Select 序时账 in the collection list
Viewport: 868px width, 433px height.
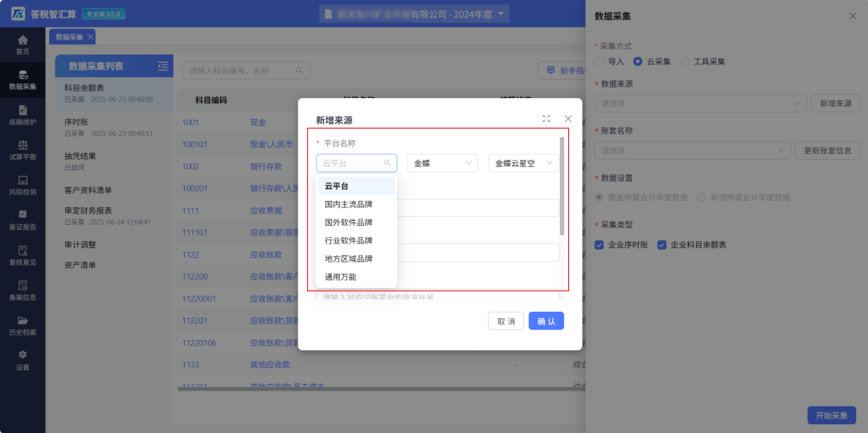click(x=115, y=127)
